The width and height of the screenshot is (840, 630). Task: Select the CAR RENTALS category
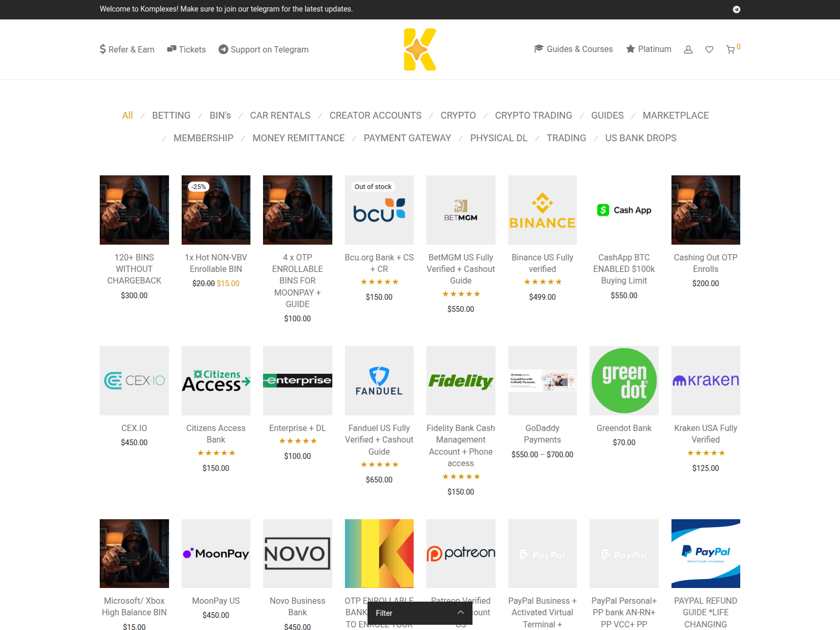280,115
